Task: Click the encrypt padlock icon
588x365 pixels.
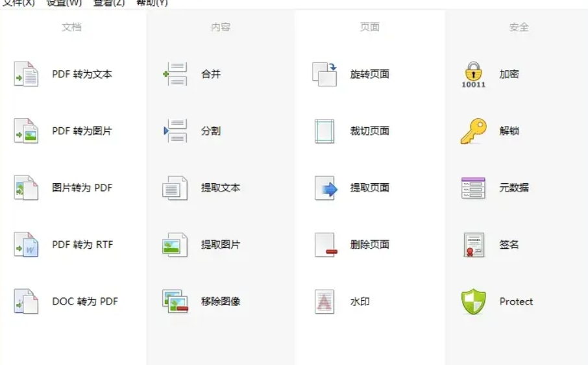Action: point(473,74)
